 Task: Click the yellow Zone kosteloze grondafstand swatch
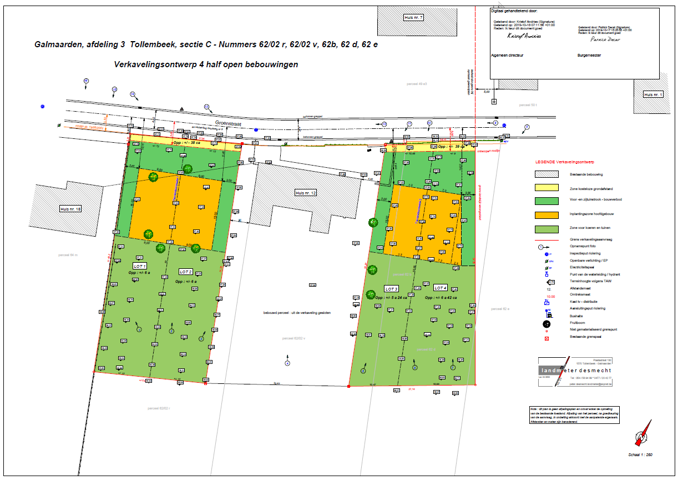548,187
